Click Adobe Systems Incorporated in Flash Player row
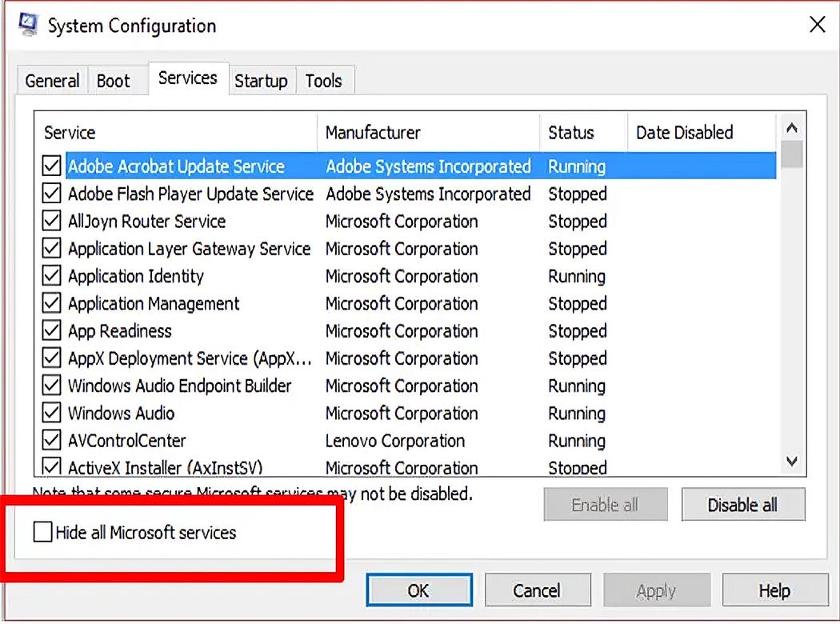Image resolution: width=840 pixels, height=624 pixels. coord(428,194)
